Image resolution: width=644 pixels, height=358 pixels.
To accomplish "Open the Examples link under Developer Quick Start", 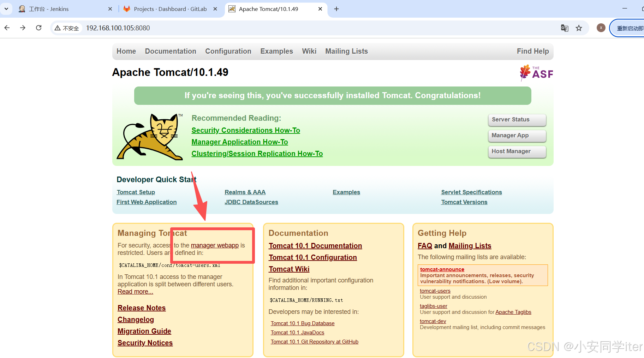I will (x=346, y=192).
